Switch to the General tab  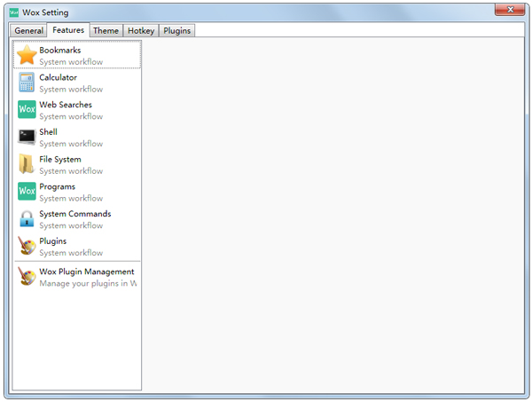(x=28, y=31)
